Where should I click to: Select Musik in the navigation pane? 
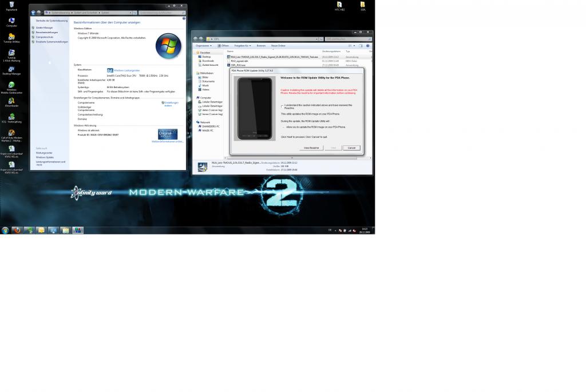tap(205, 86)
